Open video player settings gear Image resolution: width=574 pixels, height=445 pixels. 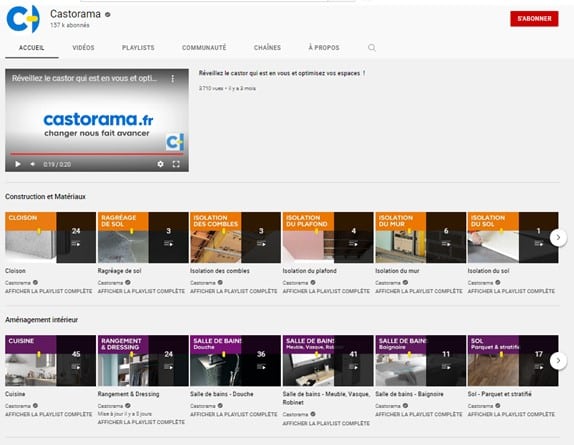pyautogui.click(x=160, y=164)
